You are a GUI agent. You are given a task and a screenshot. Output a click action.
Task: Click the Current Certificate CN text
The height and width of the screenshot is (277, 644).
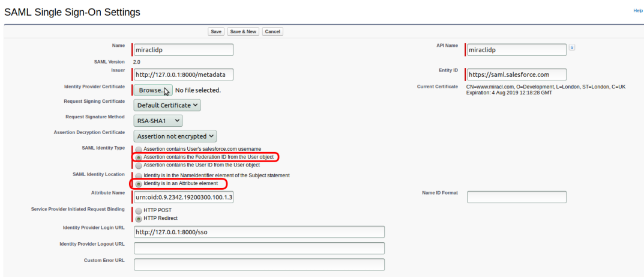click(546, 87)
